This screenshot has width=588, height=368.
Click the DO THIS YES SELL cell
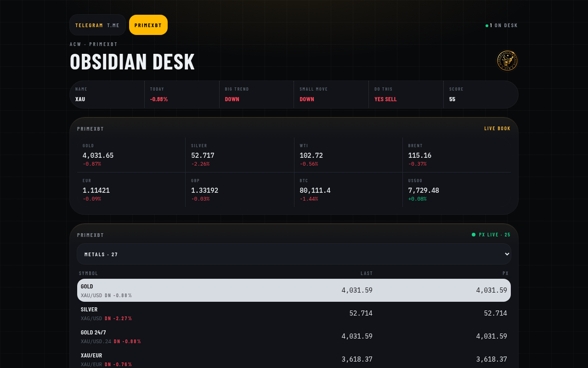[x=406, y=94]
